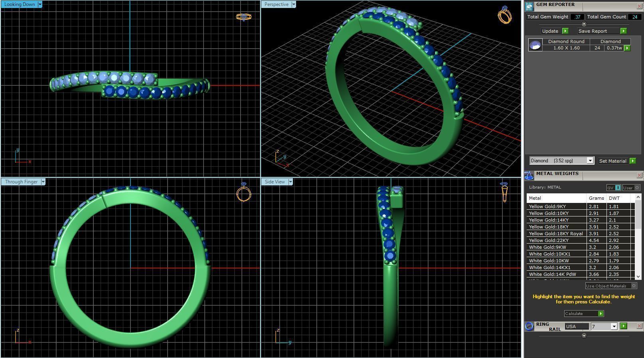Click the metal list scrollbar thumb

pyautogui.click(x=638, y=215)
